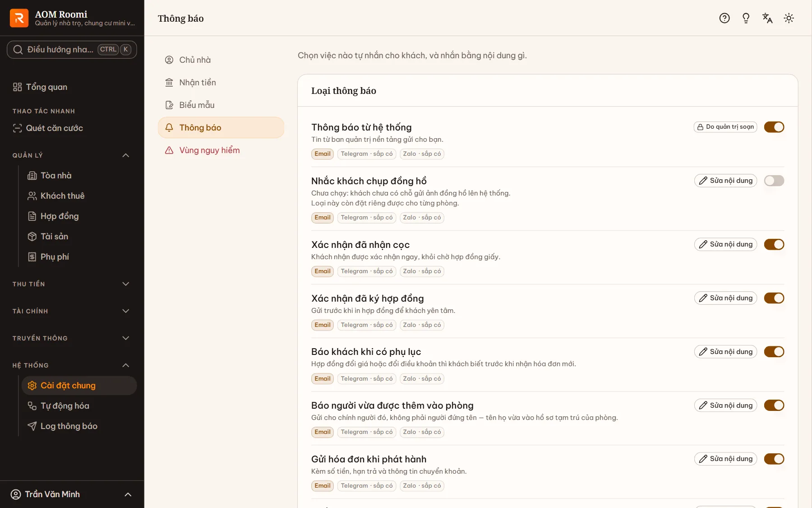Switch to Chủ nhà settings tab
This screenshot has height=508, width=812.
click(221, 60)
